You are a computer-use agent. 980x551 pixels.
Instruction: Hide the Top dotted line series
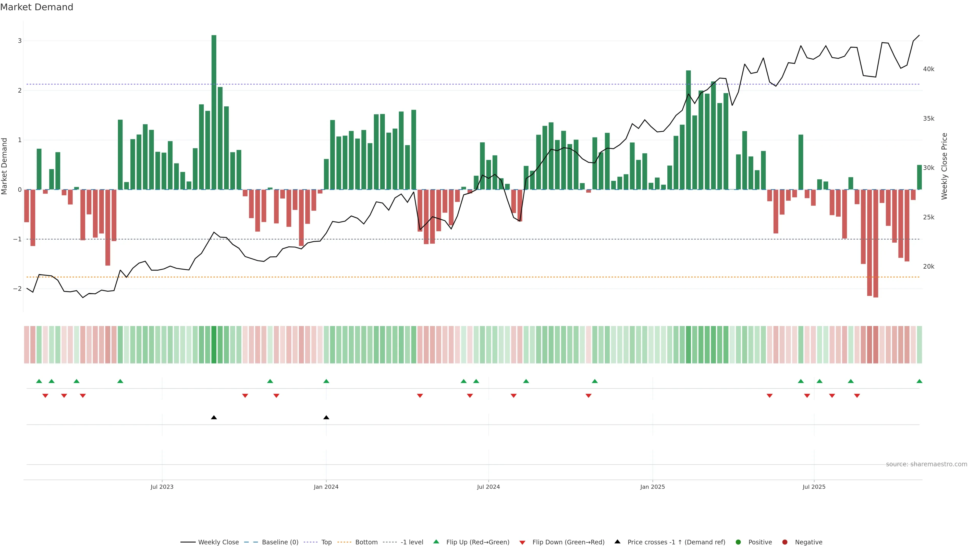pyautogui.click(x=326, y=542)
